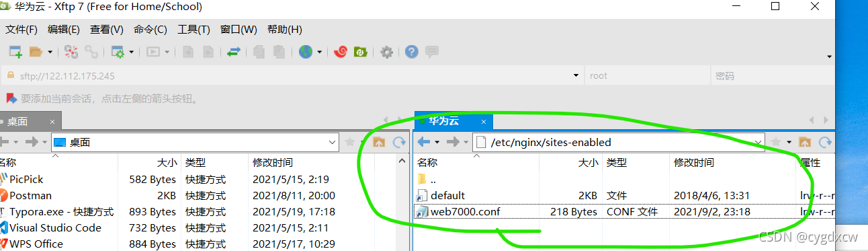Open the 工具(T) menu
Image resolution: width=868 pixels, height=251 pixels.
click(193, 30)
